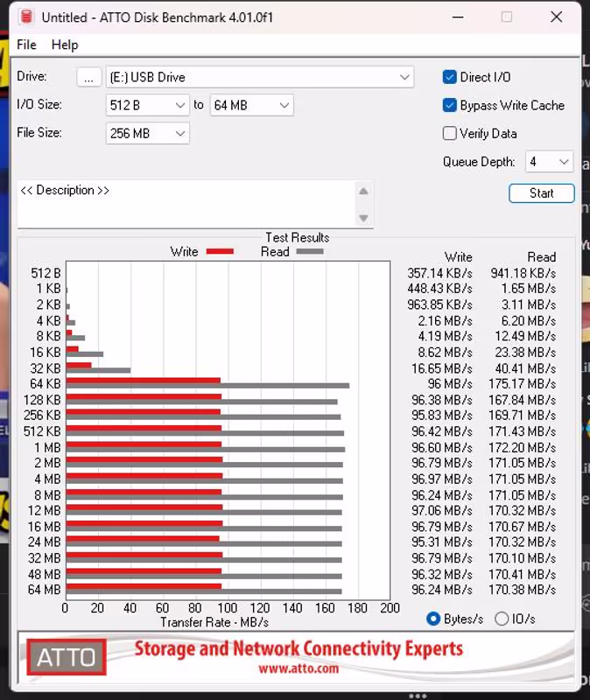The width and height of the screenshot is (590, 700).
Task: Click the 40.41 MB/s read value
Action: [x=525, y=368]
